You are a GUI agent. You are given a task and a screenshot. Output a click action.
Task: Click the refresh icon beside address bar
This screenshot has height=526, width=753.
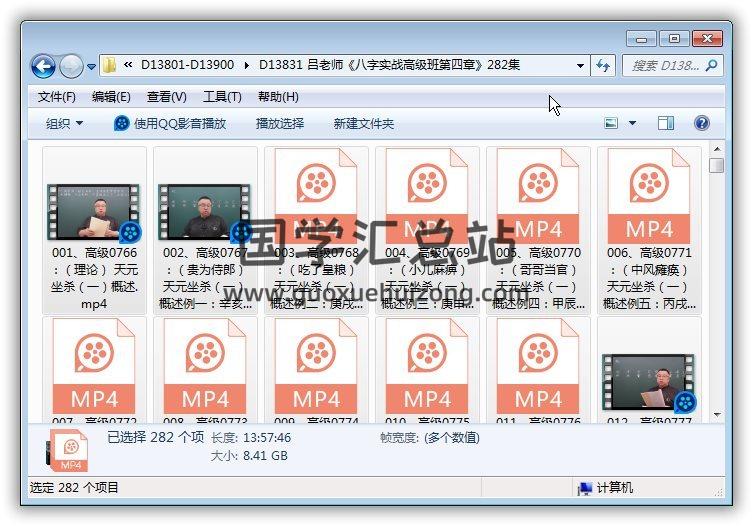coord(603,66)
